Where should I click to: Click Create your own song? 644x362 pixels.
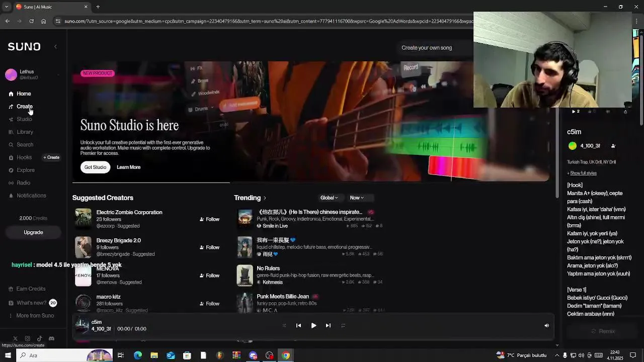[x=427, y=48]
